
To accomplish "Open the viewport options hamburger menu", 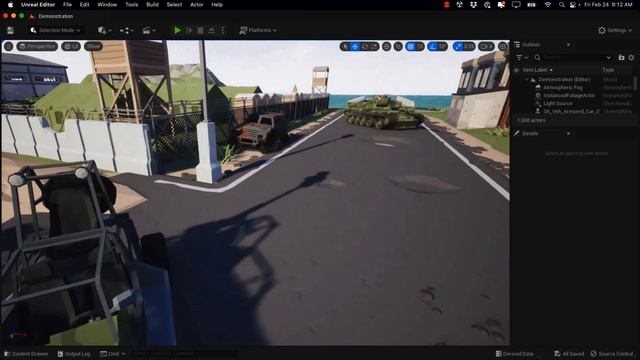I will pyautogui.click(x=9, y=46).
